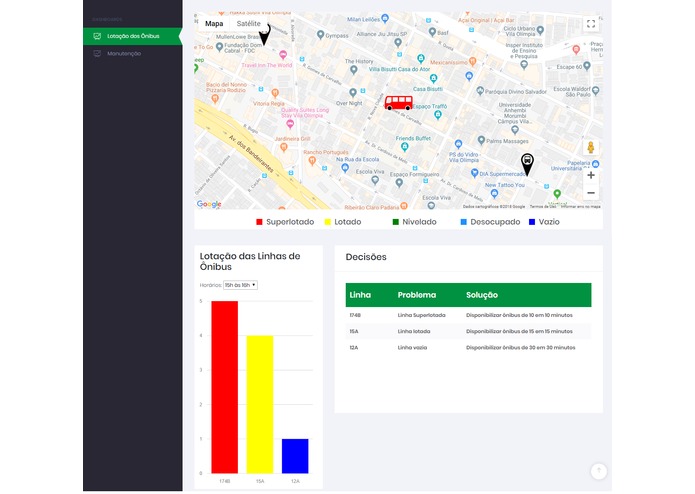Toggle Lotado legend yellow swatch
The height and width of the screenshot is (494, 695).
coord(328,222)
